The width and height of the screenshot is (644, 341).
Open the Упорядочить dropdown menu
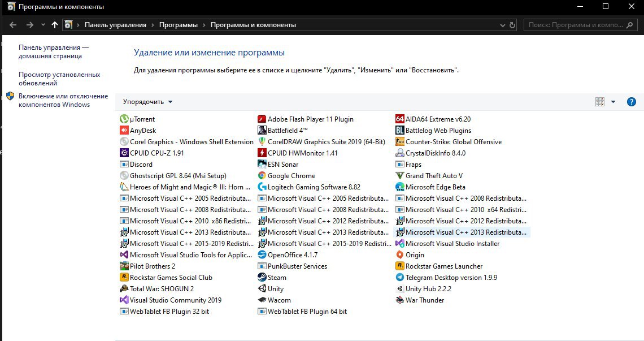tap(147, 102)
